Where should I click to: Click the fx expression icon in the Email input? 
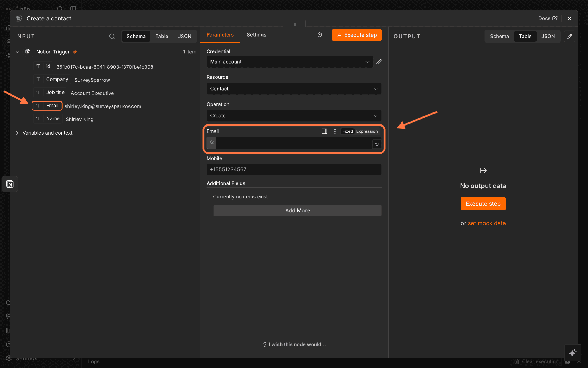tap(211, 143)
